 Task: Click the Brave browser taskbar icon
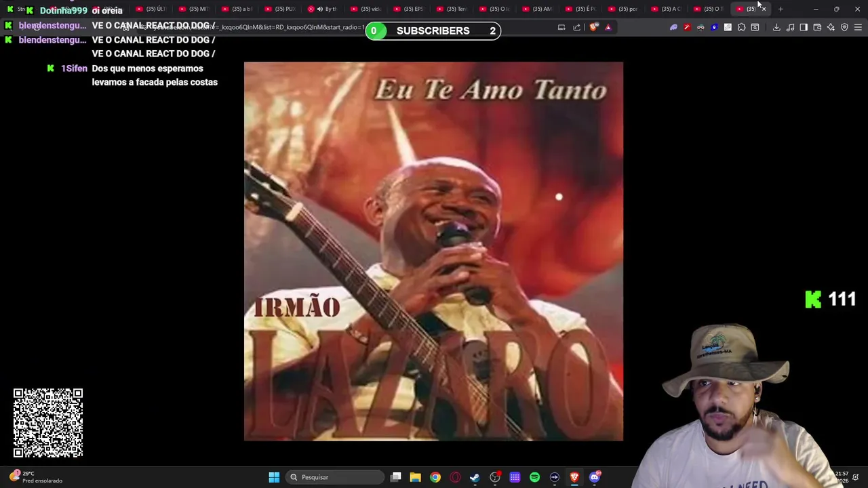574,477
